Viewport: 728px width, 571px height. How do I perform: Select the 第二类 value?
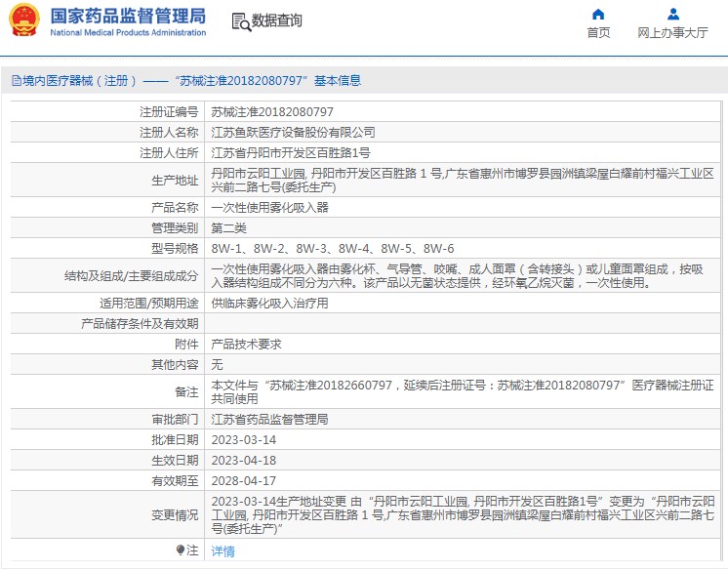coord(229,228)
